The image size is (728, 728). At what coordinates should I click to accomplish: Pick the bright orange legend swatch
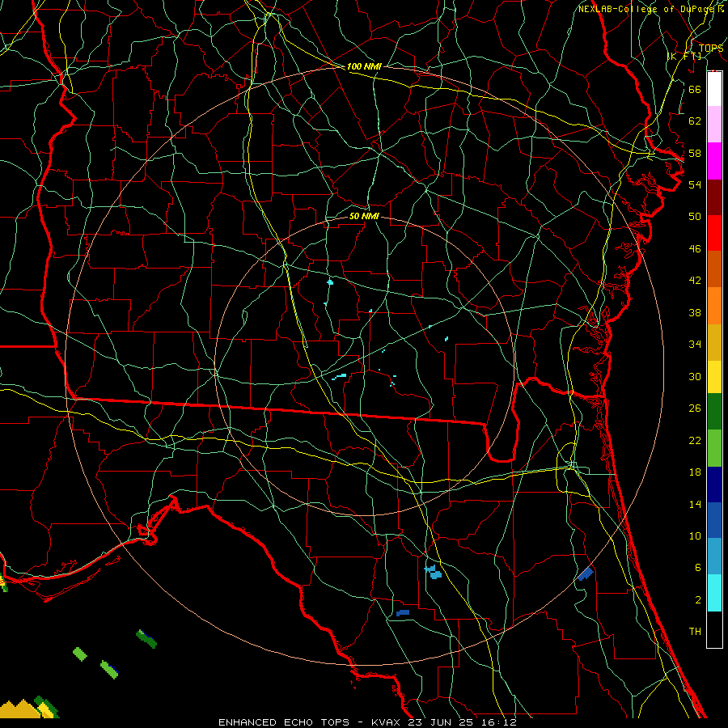(x=714, y=306)
